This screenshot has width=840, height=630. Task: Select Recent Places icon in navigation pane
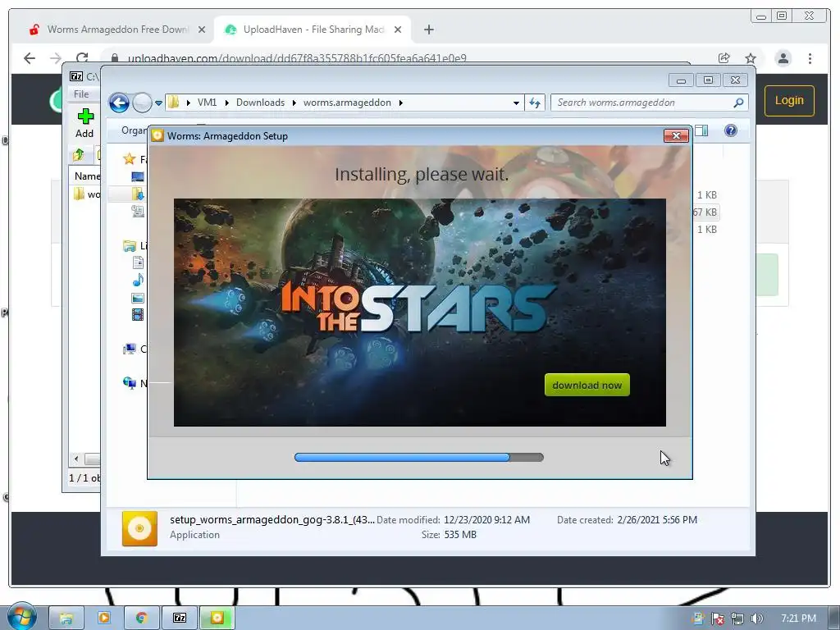click(138, 212)
